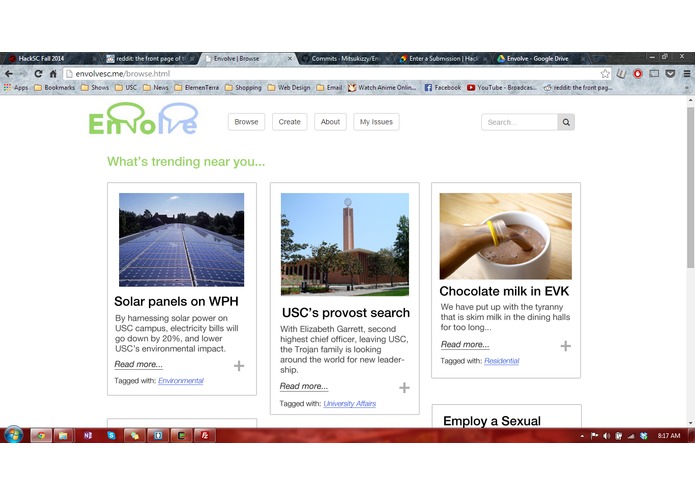Click the 8:17 AM taskbar clock
This screenshot has width=695, height=494.
[x=668, y=436]
